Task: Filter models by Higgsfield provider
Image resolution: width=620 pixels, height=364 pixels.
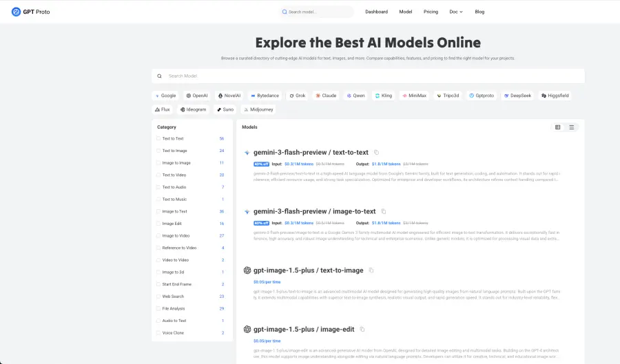Action: pos(555,96)
